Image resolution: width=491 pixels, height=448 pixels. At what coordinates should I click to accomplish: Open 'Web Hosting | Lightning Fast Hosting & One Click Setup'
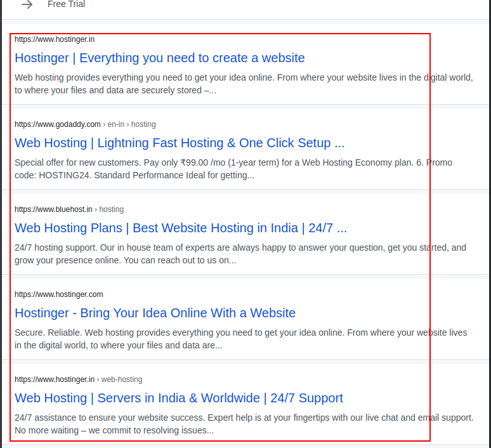click(180, 143)
